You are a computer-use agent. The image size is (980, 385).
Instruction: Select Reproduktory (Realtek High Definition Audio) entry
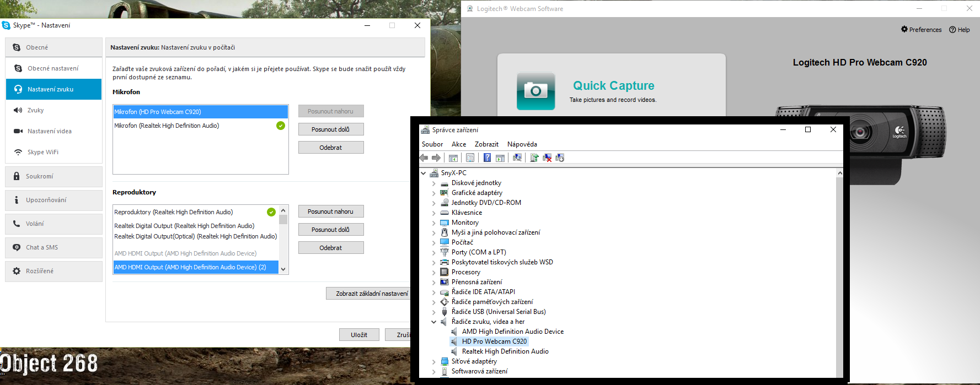[x=195, y=212]
